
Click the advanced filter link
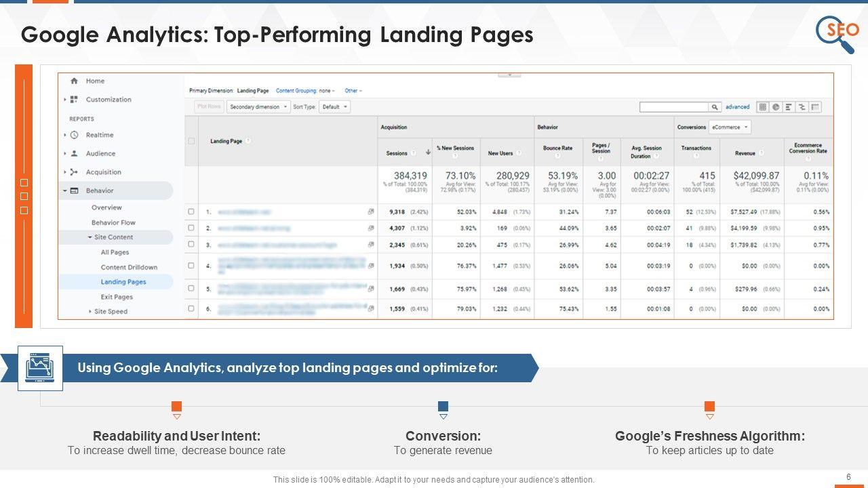(737, 107)
